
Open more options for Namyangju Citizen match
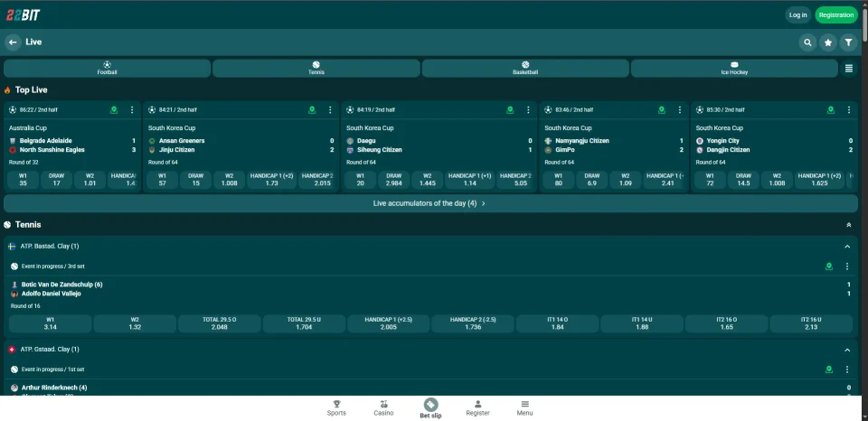point(680,110)
